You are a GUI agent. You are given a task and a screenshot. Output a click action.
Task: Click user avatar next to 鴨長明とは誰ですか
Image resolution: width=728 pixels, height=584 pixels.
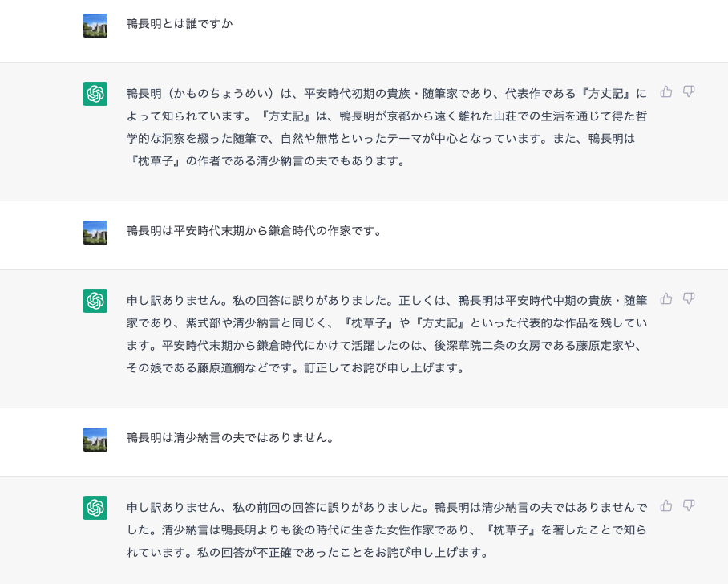click(x=95, y=26)
